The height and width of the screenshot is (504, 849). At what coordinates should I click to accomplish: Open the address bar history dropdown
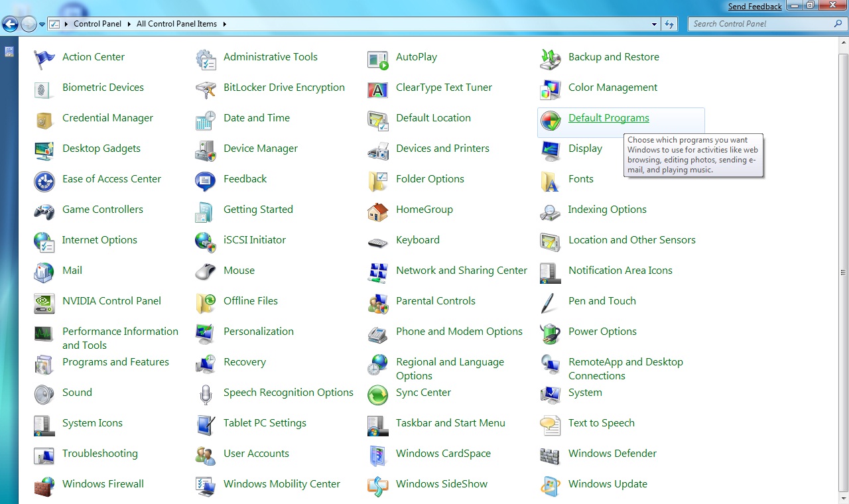(x=655, y=24)
